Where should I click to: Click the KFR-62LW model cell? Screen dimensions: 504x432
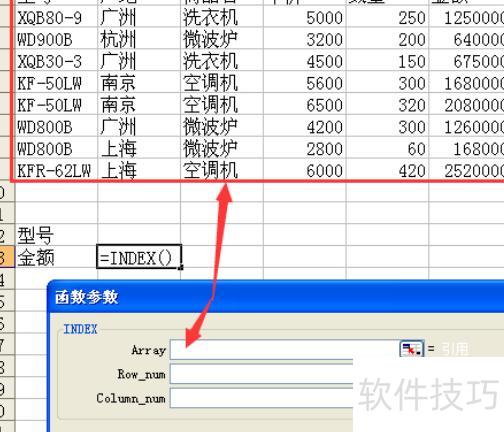(x=56, y=170)
